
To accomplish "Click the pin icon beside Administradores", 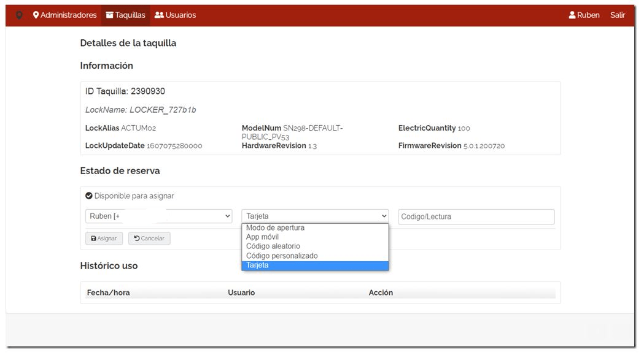I will [x=36, y=15].
